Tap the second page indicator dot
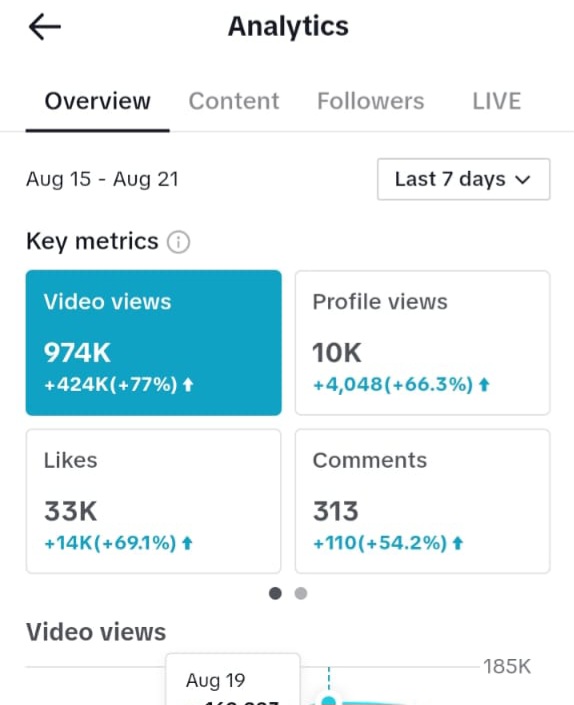 pyautogui.click(x=301, y=593)
